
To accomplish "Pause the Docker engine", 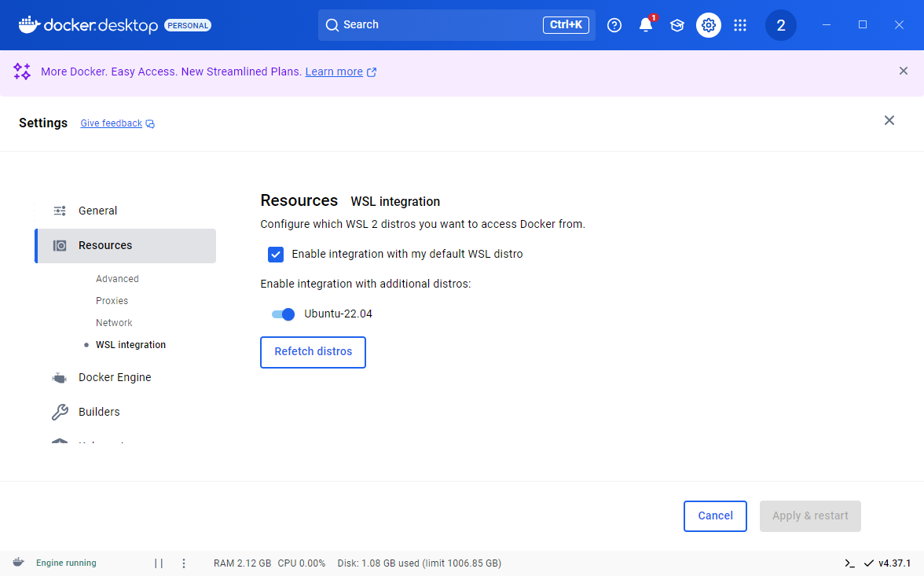I will pos(159,563).
